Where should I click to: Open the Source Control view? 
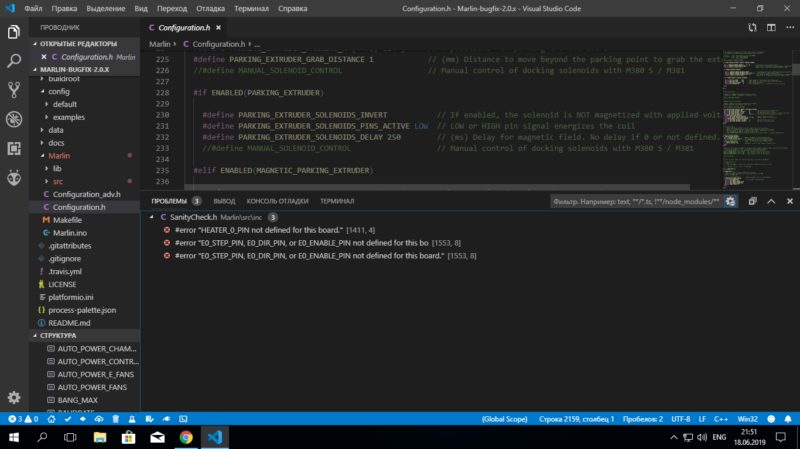pyautogui.click(x=14, y=90)
